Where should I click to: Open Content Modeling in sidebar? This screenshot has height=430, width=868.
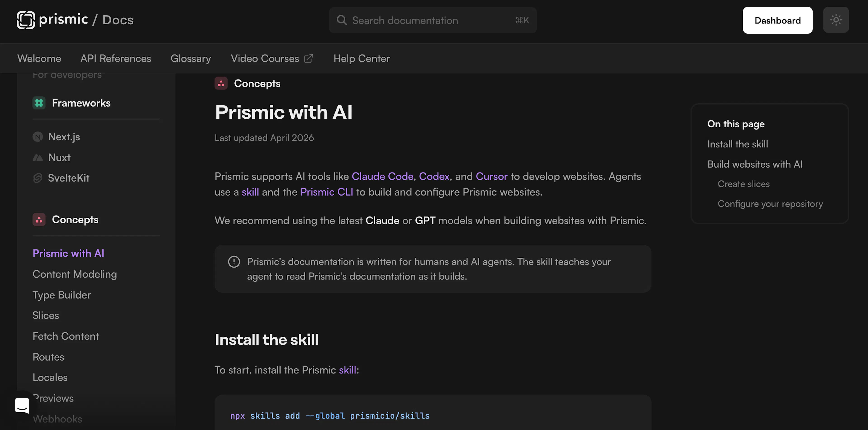coord(75,274)
